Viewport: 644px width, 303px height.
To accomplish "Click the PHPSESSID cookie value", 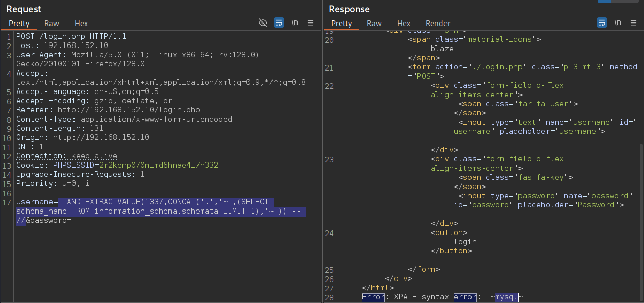I will 159,166.
